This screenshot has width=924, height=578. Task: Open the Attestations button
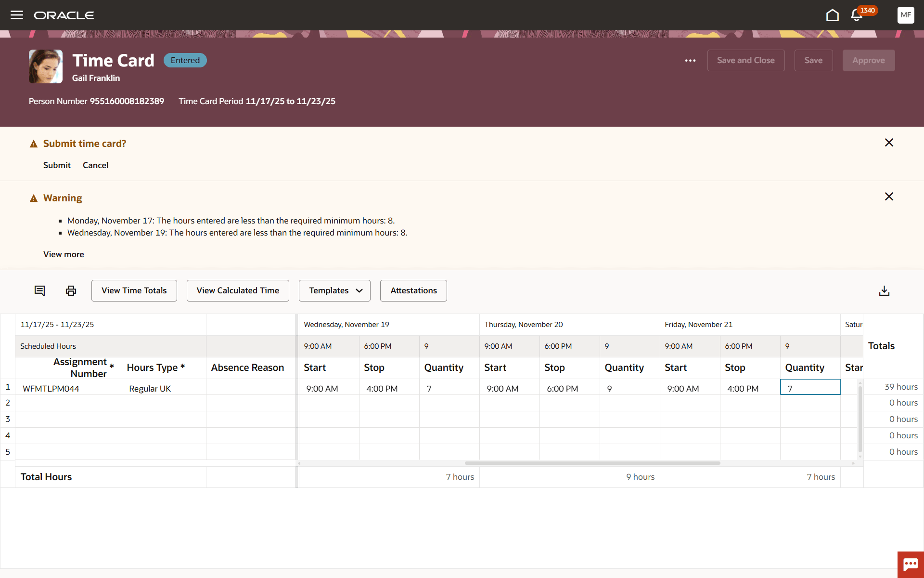tap(413, 290)
